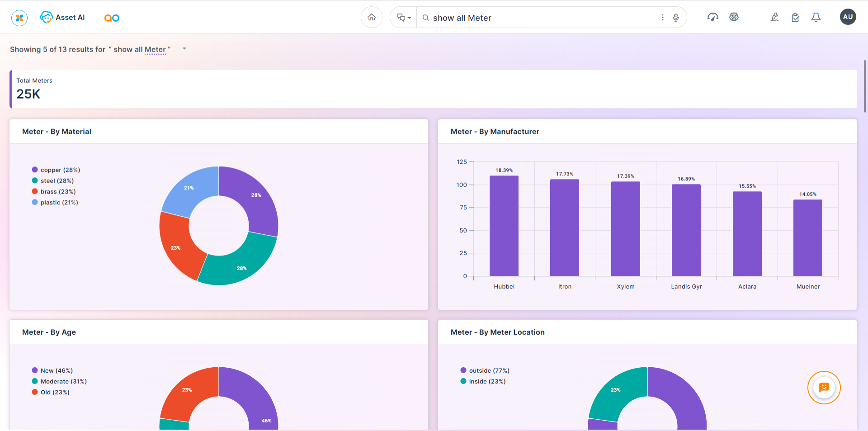Click the microphone voice search icon

click(x=676, y=18)
